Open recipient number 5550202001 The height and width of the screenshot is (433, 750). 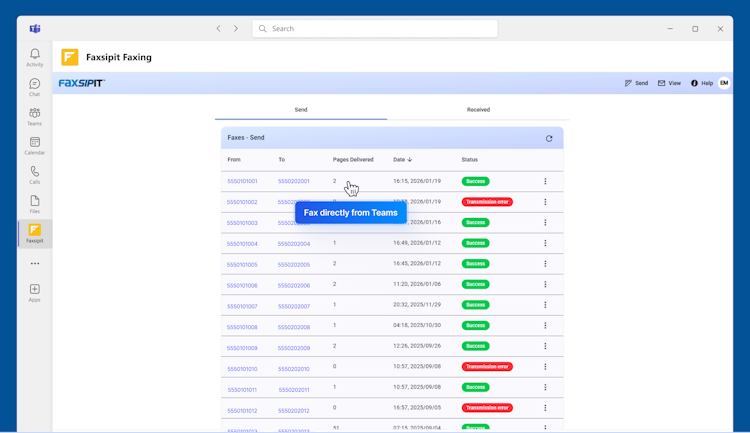(x=294, y=181)
